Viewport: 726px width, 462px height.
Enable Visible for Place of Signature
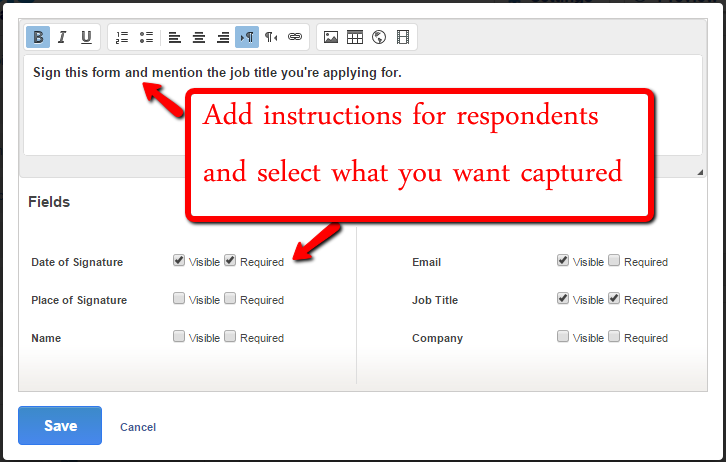[x=179, y=298]
